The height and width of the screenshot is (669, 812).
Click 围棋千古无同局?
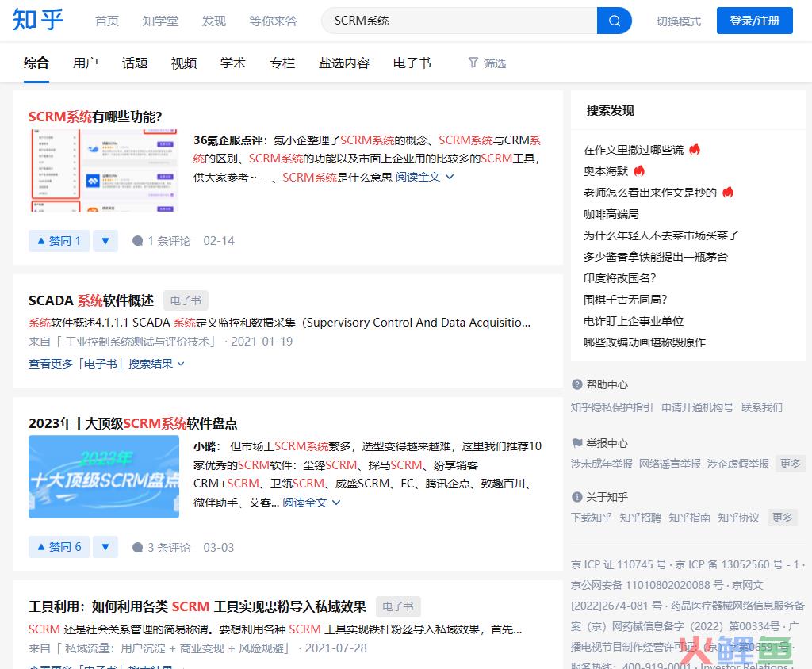[x=626, y=300]
